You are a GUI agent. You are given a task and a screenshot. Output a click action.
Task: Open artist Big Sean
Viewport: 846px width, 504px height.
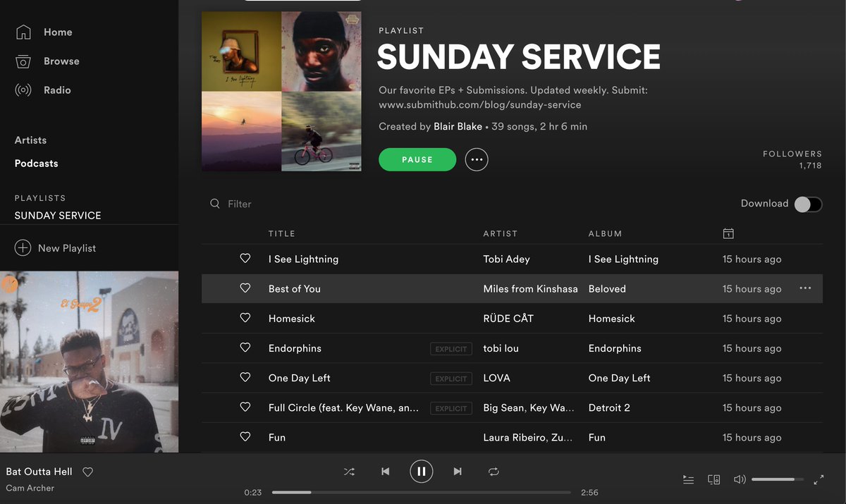click(503, 407)
